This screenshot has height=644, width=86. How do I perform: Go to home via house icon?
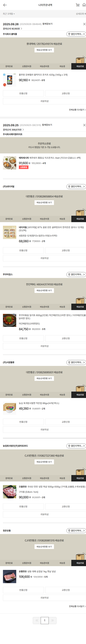click(x=84, y=5)
